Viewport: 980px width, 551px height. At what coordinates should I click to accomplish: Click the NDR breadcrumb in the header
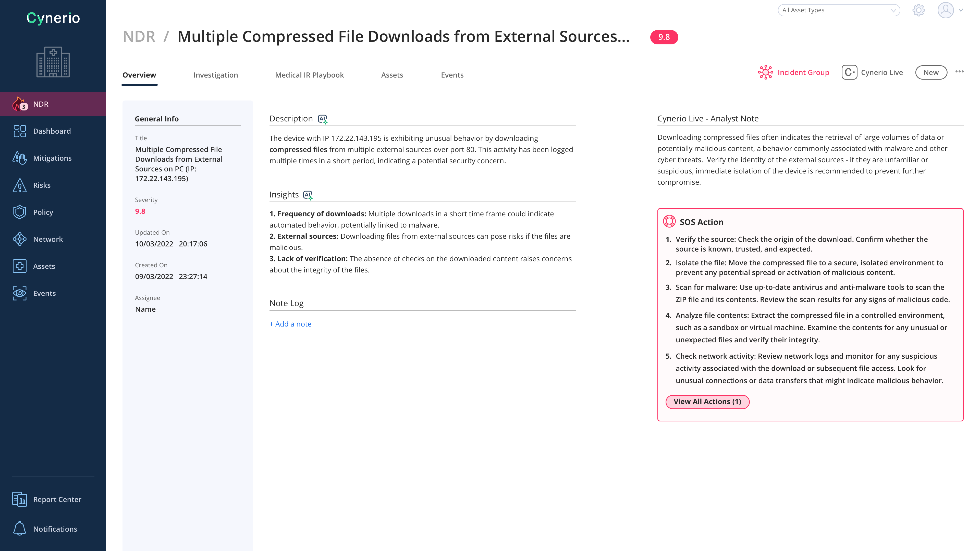(x=139, y=36)
